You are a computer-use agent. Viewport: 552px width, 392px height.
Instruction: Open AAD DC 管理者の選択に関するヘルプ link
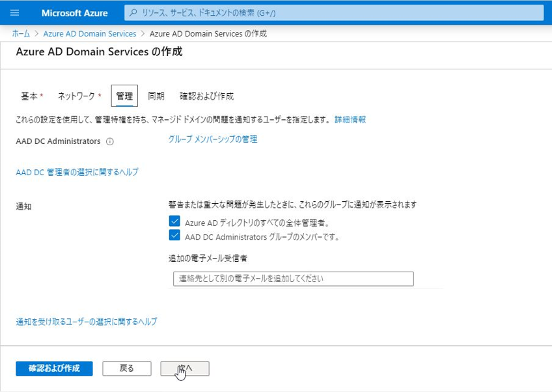77,172
